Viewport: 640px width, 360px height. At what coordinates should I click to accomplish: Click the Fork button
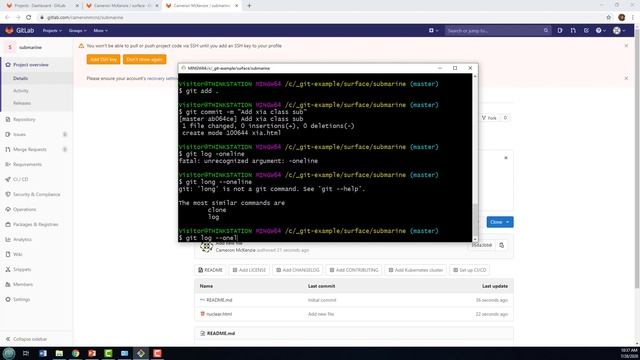(x=489, y=118)
